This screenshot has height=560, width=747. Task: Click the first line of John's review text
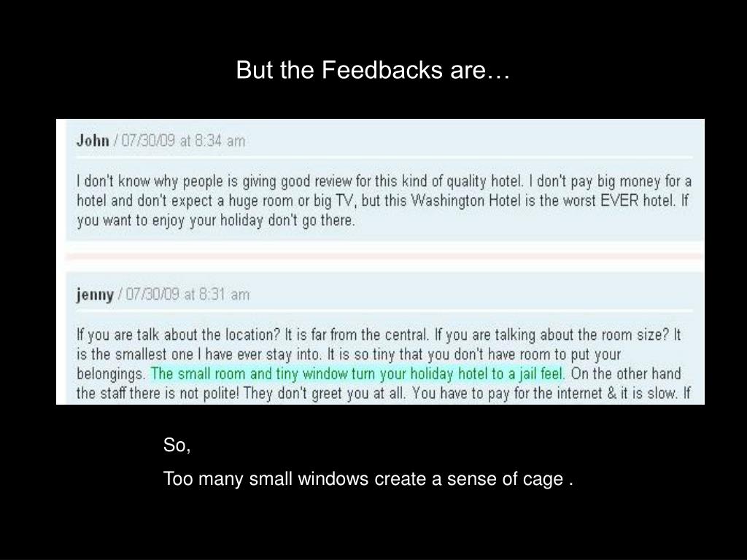pos(384,181)
